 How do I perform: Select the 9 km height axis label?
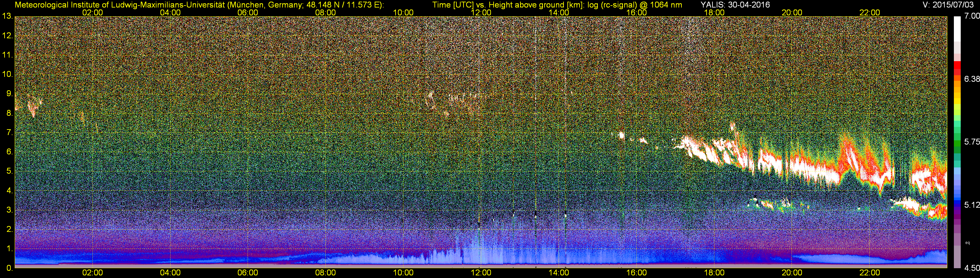(9, 93)
